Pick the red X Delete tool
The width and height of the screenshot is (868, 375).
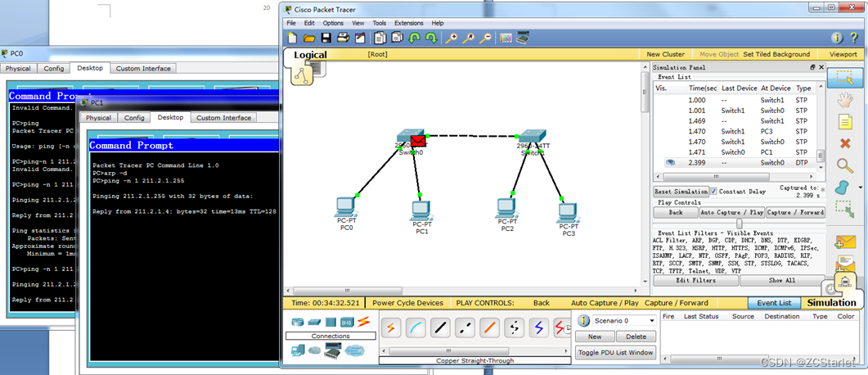coord(845,143)
